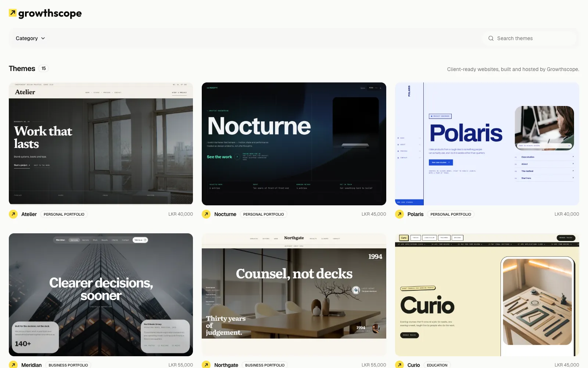588x368 pixels.
Task: Click Meridian's LKR 55,000 price
Action: tap(181, 365)
